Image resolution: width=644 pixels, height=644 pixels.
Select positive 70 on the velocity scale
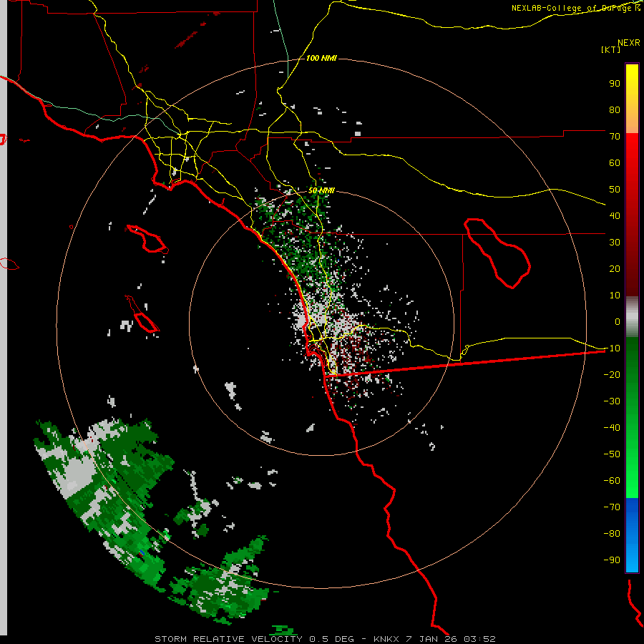coord(615,137)
